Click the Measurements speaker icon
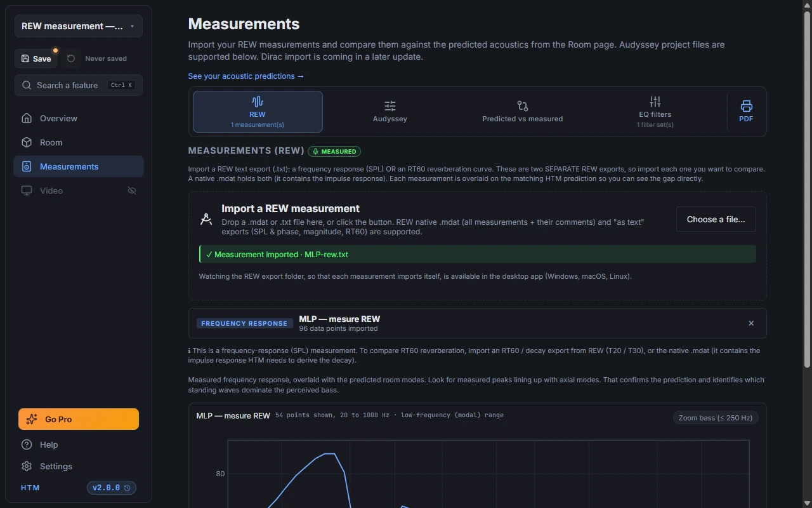Image resolution: width=812 pixels, height=508 pixels. [x=27, y=166]
